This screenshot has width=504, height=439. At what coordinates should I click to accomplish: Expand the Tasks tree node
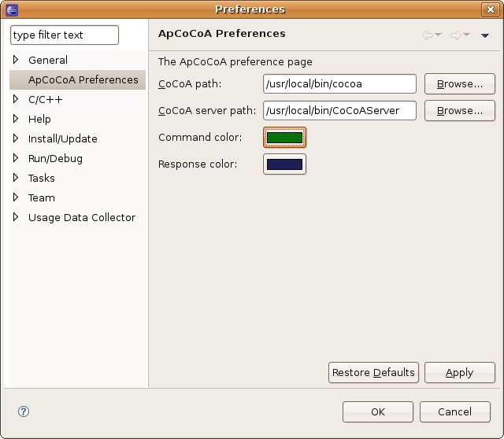tap(16, 178)
